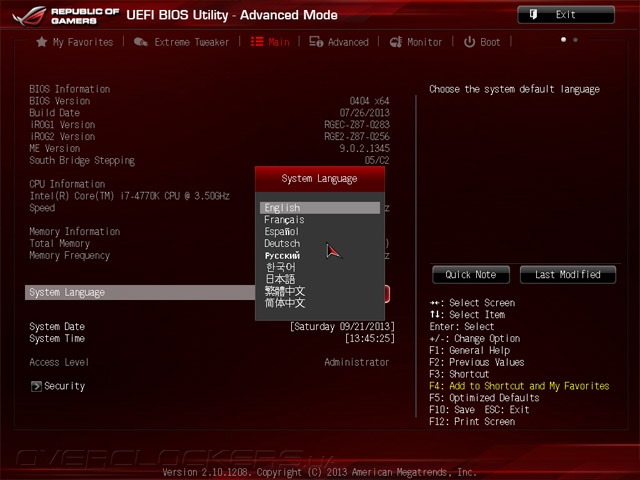This screenshot has width=640, height=480.
Task: Click the yellow F4 Add to Shortcut hint
Action: tap(519, 386)
